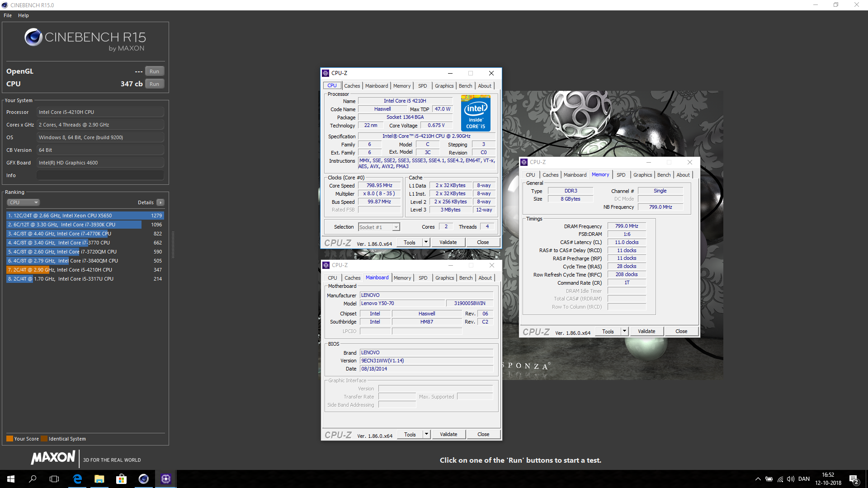Click the CPU-Z title icon of Memory window
This screenshot has width=868, height=488.
[524, 162]
